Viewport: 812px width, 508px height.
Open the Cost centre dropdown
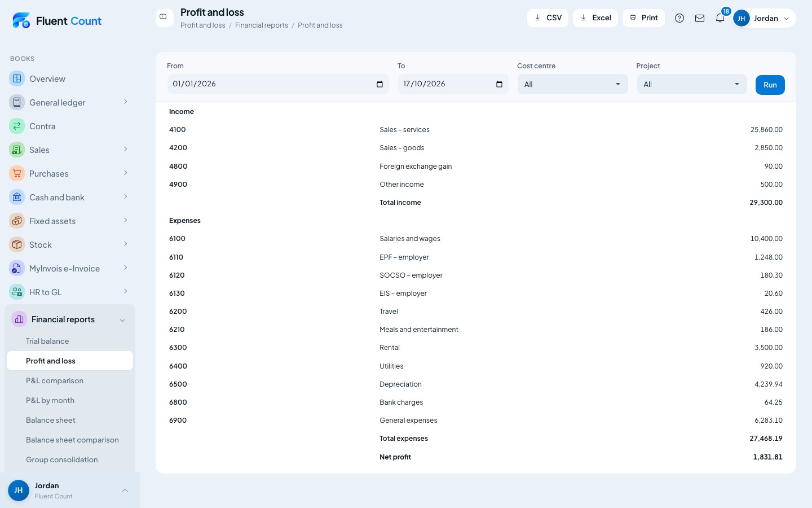(x=572, y=84)
